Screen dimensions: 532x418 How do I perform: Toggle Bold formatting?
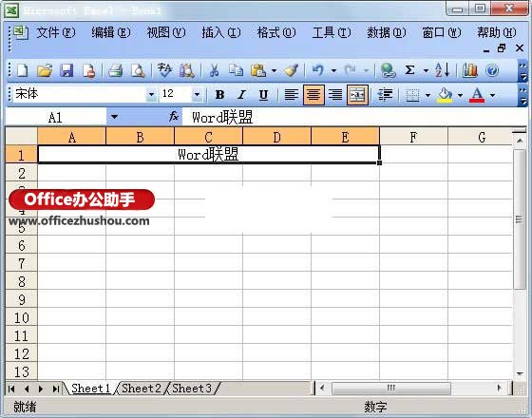coord(219,95)
